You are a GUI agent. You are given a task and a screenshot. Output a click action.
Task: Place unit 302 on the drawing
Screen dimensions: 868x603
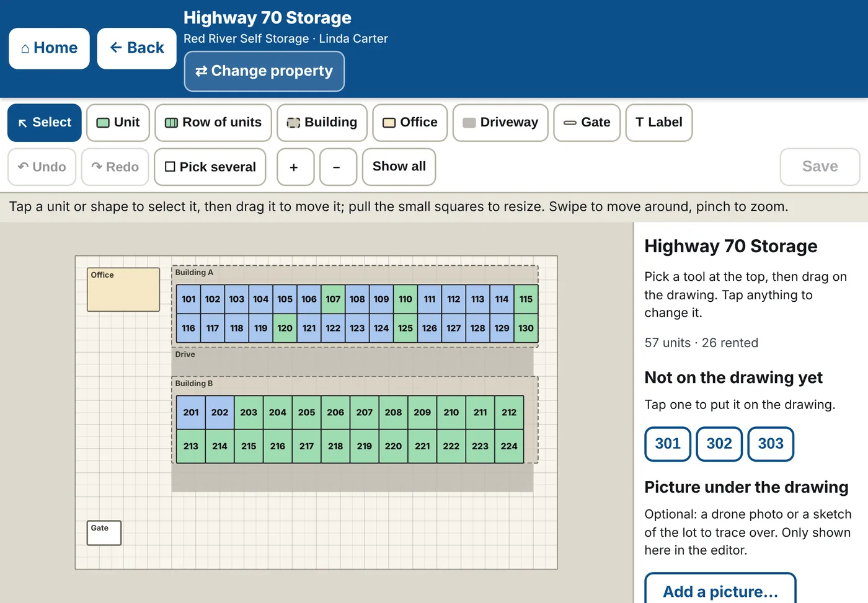[x=719, y=444]
